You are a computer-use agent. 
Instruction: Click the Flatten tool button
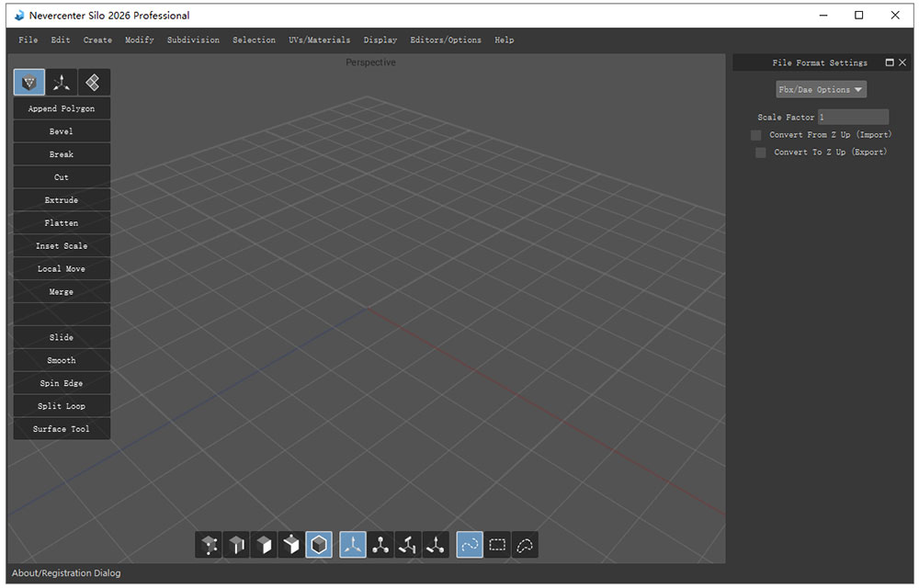[62, 223]
